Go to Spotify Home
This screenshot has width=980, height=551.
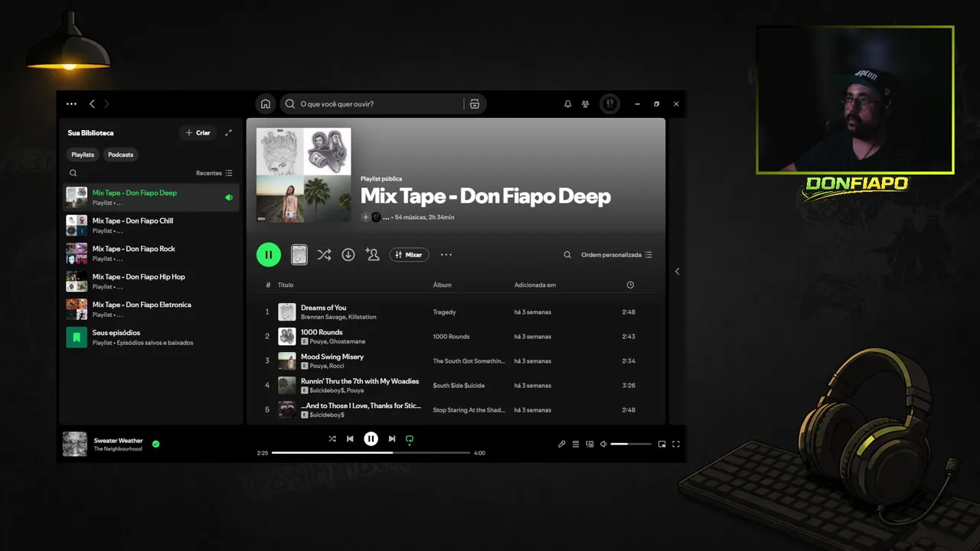pos(265,104)
